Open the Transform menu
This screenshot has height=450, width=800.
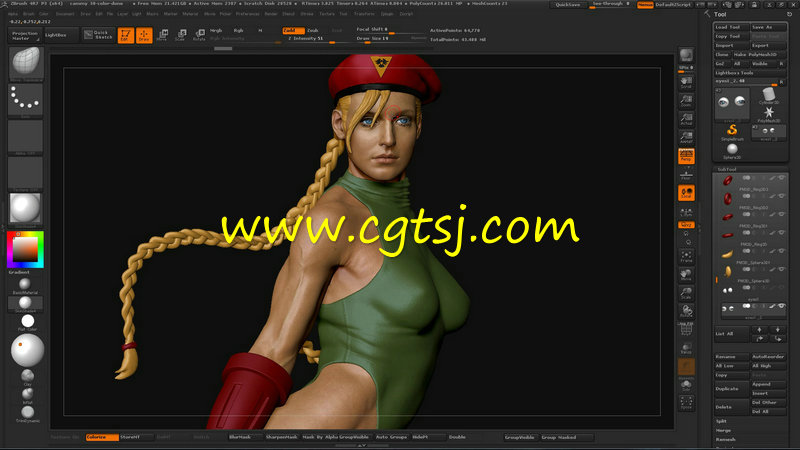[364, 14]
